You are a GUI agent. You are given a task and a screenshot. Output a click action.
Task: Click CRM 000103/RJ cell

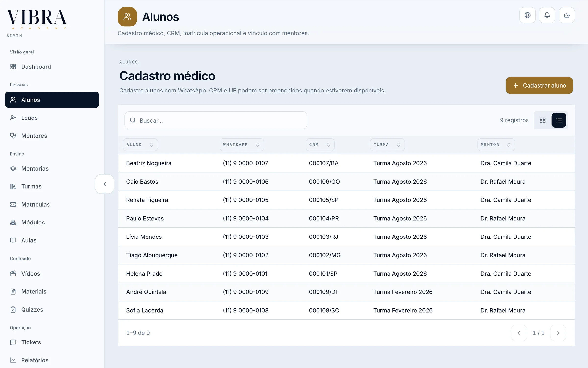click(323, 237)
